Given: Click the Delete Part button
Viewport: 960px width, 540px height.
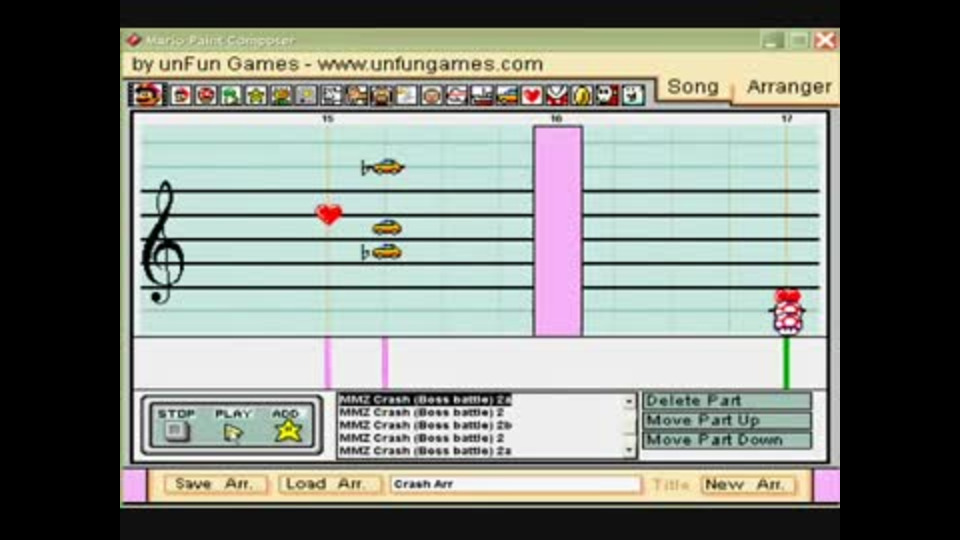Looking at the screenshot, I should tap(727, 400).
